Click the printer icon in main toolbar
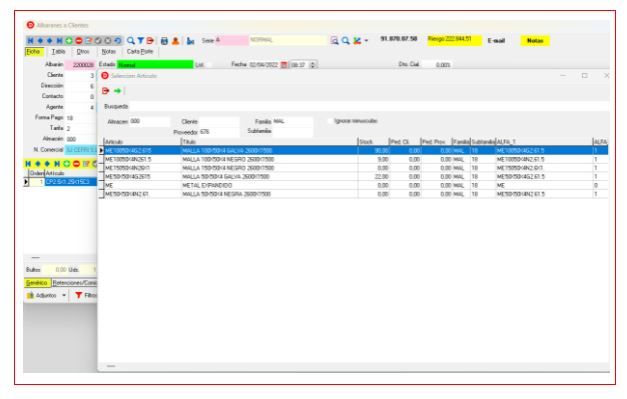Viewport: 627px width, 399px height. tap(164, 41)
